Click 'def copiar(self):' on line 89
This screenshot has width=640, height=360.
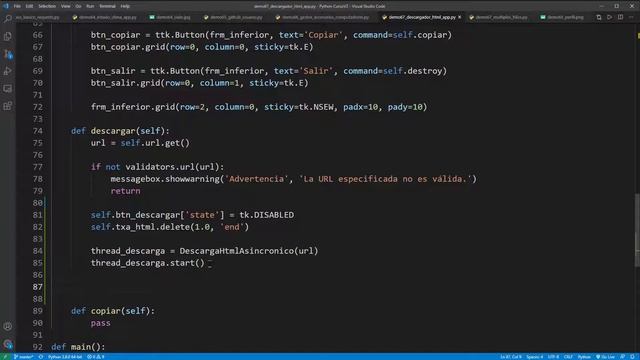[113, 311]
